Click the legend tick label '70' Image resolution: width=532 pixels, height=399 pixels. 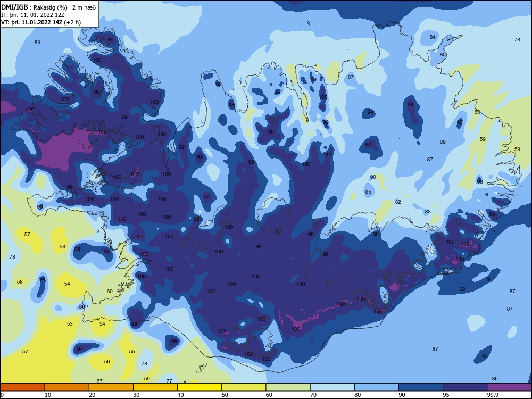[313, 395]
